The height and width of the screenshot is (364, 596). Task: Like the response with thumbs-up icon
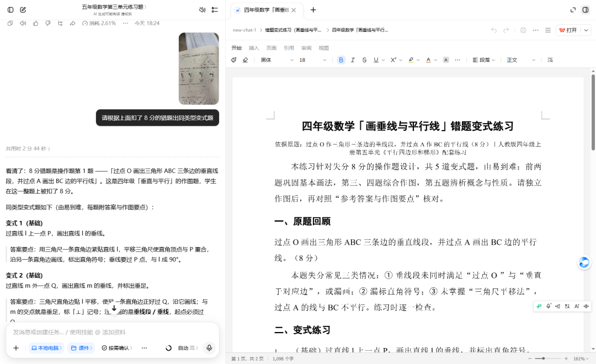35,23
